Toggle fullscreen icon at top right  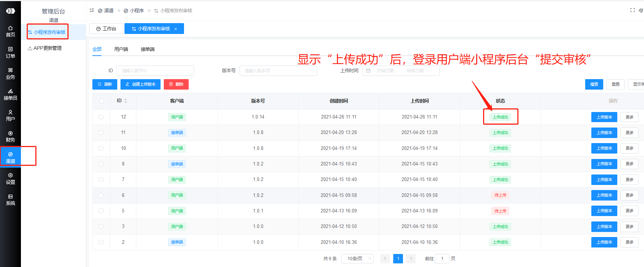pos(632,10)
